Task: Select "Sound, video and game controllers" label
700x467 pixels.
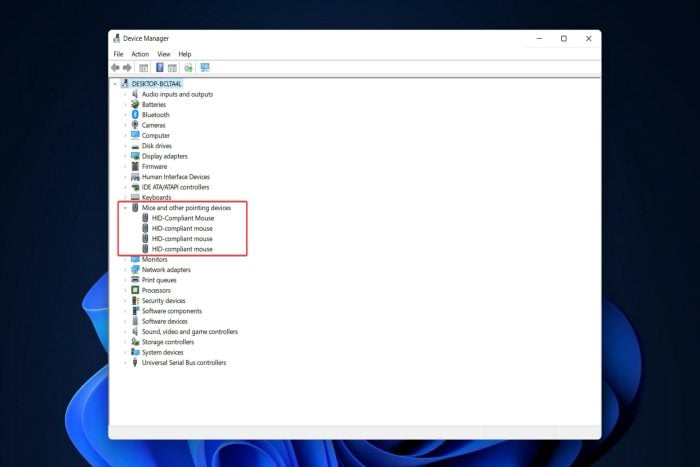Action: coord(190,332)
